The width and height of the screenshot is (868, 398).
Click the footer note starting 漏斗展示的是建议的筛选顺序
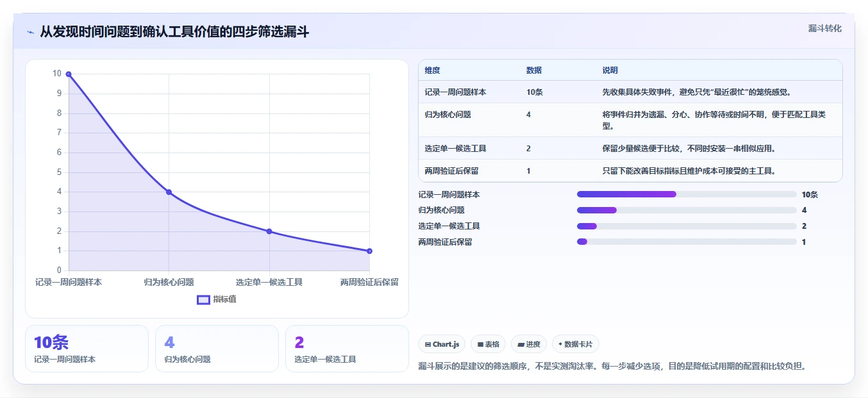tap(612, 367)
